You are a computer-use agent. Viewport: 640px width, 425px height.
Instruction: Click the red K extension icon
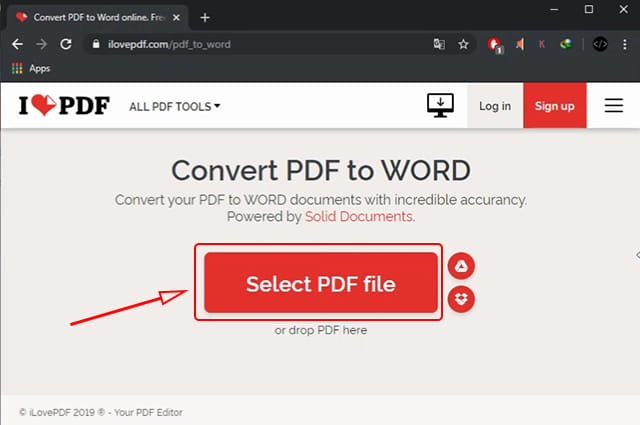pyautogui.click(x=542, y=44)
